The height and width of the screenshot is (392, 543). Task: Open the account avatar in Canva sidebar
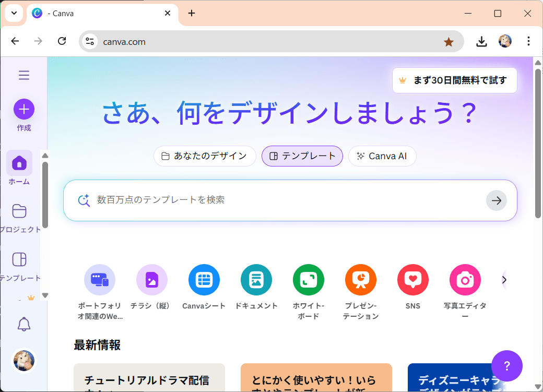tap(24, 361)
